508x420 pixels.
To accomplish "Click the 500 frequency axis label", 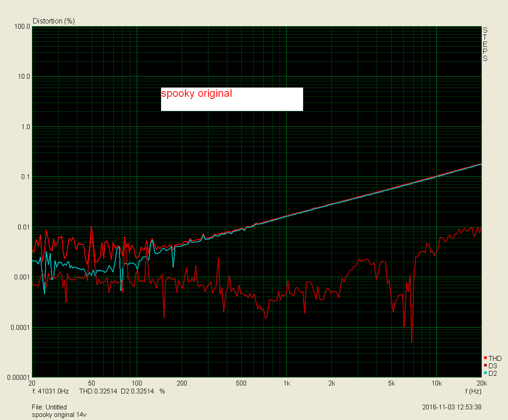I will click(241, 383).
